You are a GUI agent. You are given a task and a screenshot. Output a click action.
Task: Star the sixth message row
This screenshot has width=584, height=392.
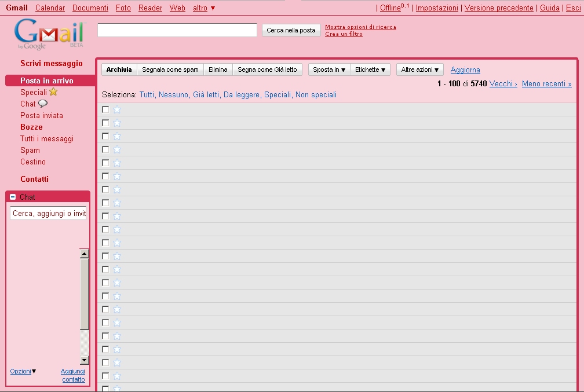(117, 176)
